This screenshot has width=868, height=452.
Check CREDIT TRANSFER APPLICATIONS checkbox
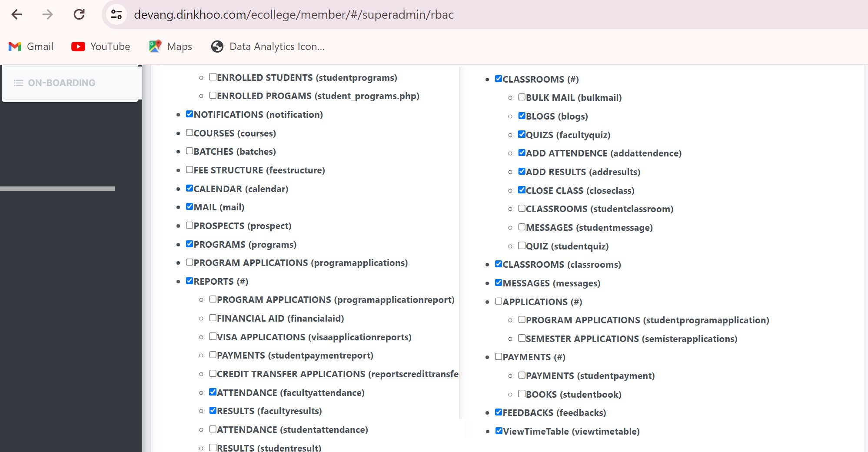tap(213, 373)
